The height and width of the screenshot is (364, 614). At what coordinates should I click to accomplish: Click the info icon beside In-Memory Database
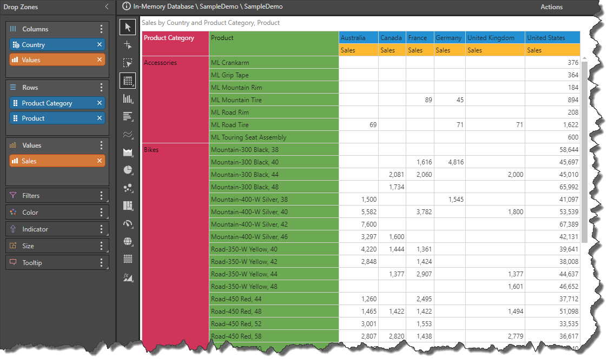[127, 6]
